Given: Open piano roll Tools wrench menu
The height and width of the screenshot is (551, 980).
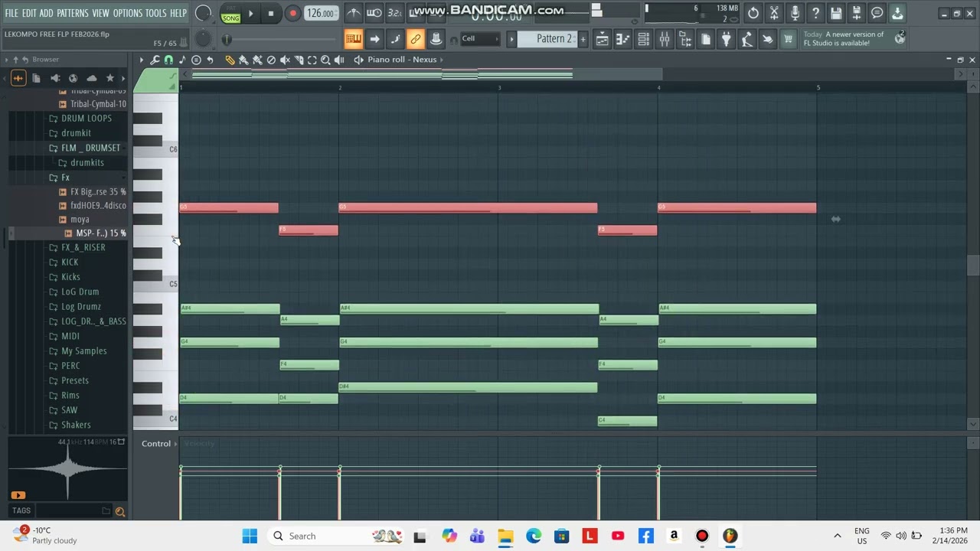Looking at the screenshot, I should [155, 60].
